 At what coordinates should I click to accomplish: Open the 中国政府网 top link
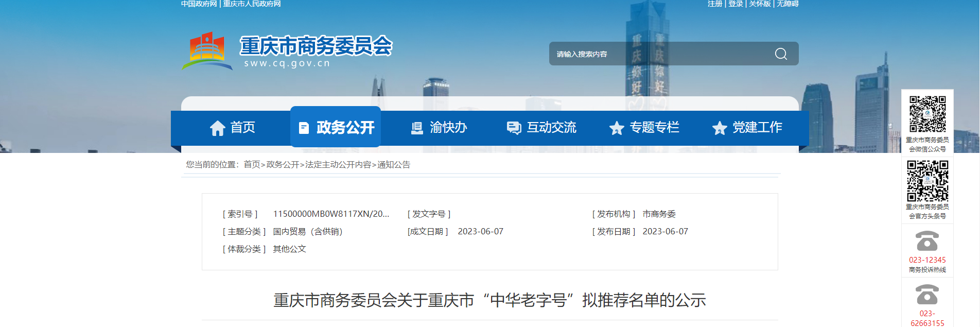coord(199,4)
